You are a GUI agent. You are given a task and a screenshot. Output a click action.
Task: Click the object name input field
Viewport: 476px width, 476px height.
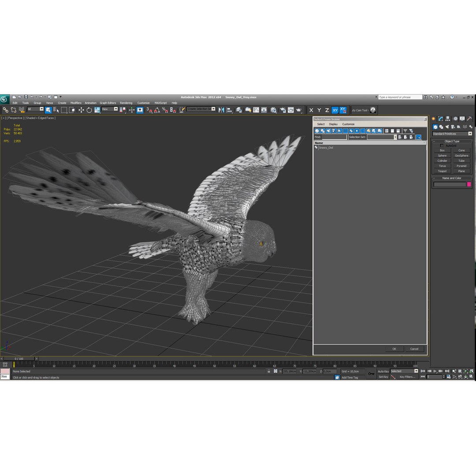pos(450,184)
